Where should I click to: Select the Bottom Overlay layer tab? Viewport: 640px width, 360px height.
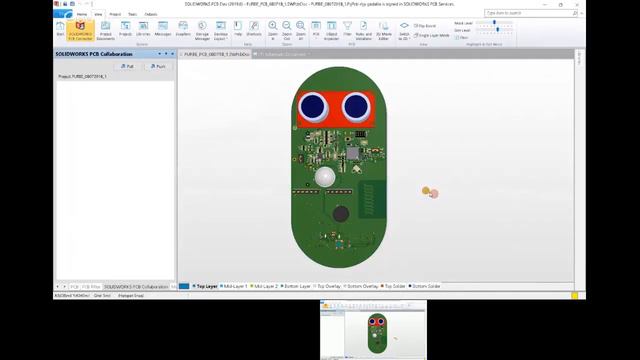point(361,287)
